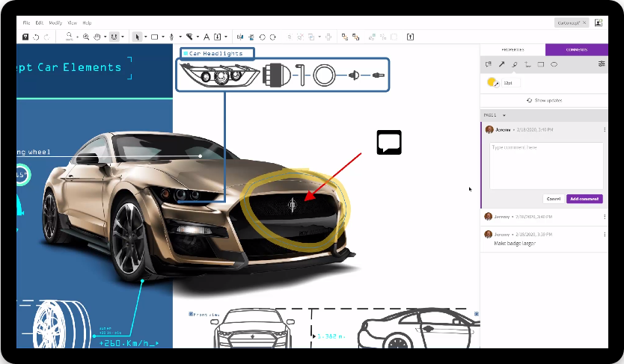
Task: Open the zoom level dropdown arrow
Action: (x=76, y=37)
